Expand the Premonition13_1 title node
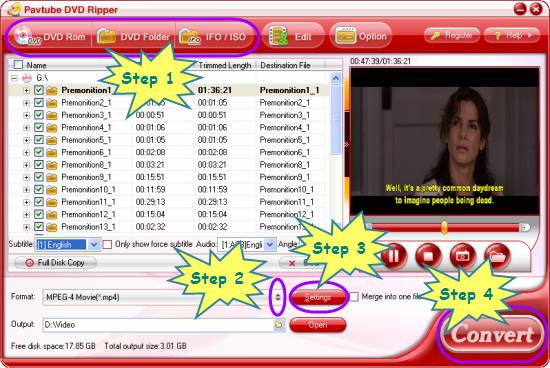Screen dimensions: 550x368 pyautogui.click(x=26, y=227)
